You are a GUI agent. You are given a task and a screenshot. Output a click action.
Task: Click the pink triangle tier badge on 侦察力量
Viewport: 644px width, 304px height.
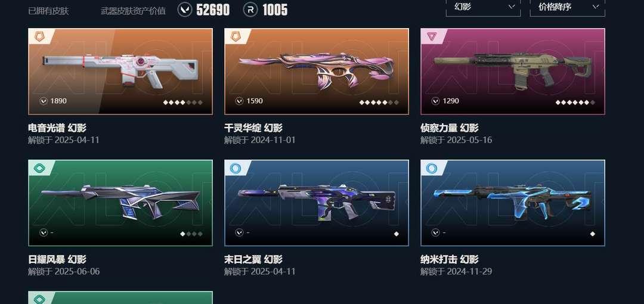431,36
